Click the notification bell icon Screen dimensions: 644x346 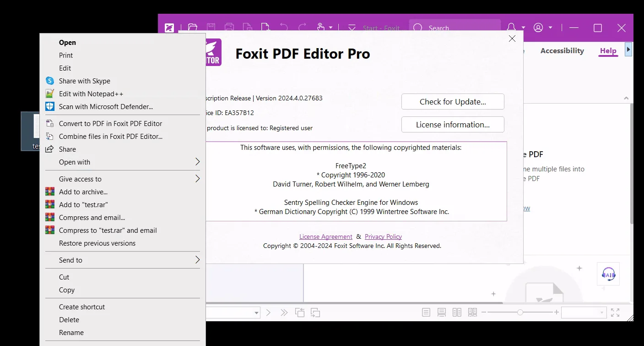[x=512, y=27]
